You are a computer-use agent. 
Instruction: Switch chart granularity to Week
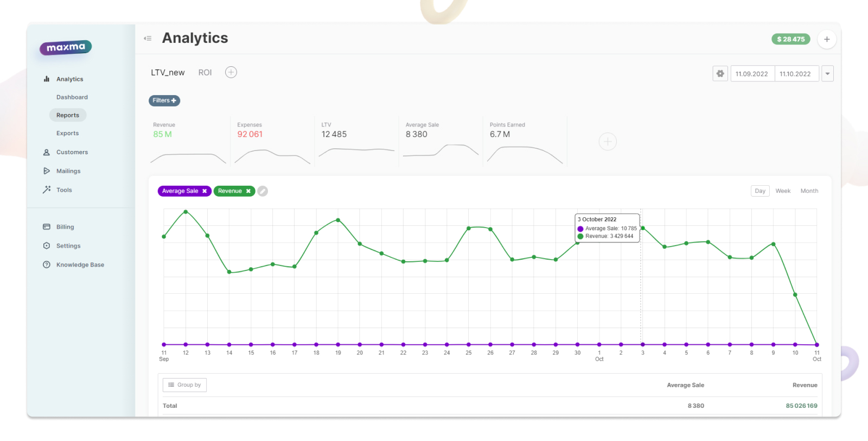tap(783, 191)
